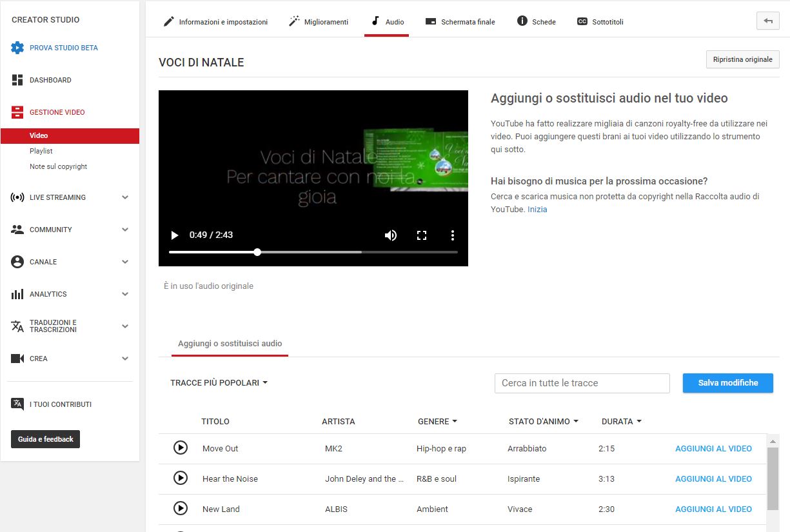Click the track list scrollbar

pyautogui.click(x=773, y=478)
